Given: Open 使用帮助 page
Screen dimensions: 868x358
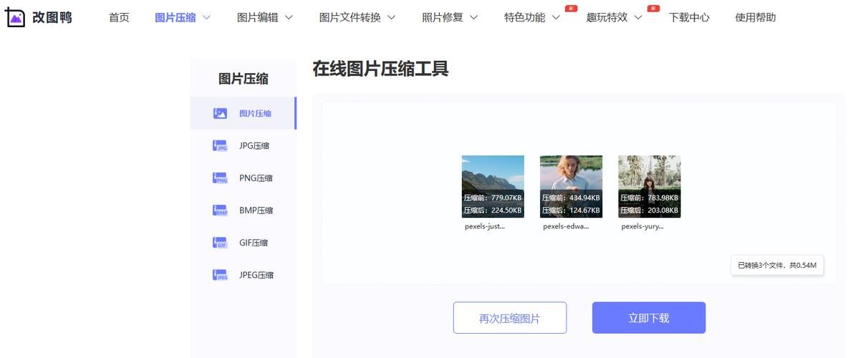Looking at the screenshot, I should pyautogui.click(x=756, y=17).
